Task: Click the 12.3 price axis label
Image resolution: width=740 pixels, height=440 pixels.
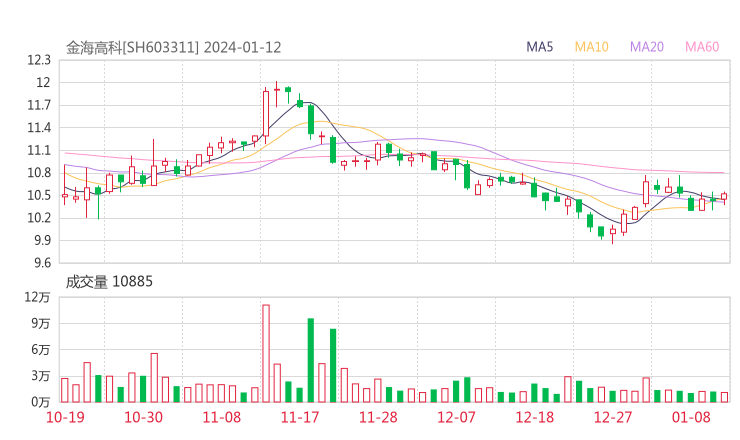Action: 39,60
